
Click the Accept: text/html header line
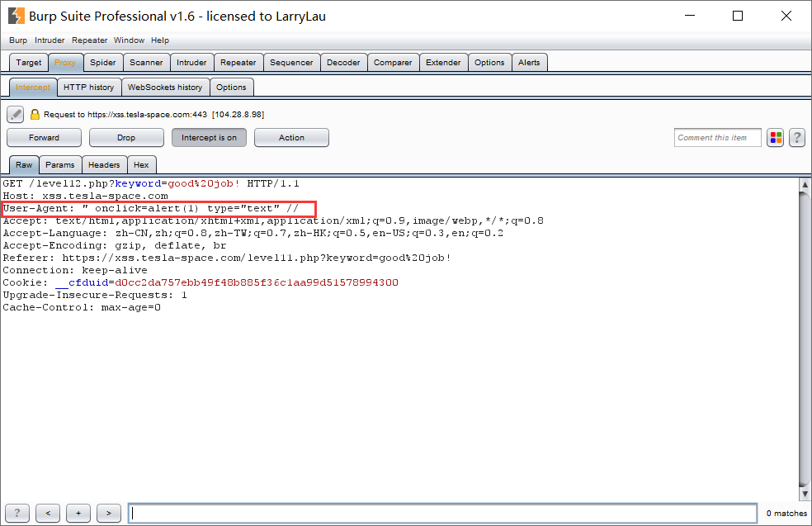click(273, 220)
